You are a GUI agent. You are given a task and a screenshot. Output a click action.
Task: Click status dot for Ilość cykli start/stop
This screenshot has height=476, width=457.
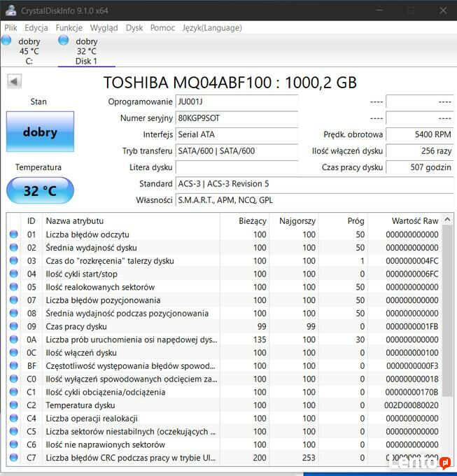tap(14, 274)
